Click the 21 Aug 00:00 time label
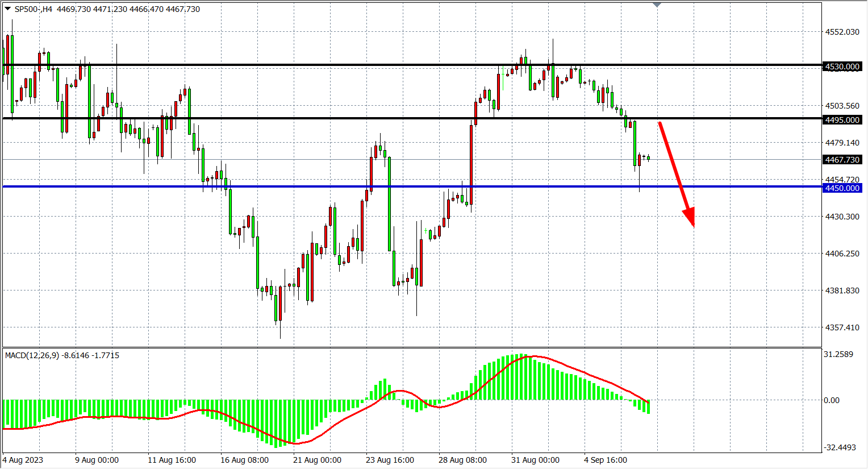The height and width of the screenshot is (469, 868). 317,460
